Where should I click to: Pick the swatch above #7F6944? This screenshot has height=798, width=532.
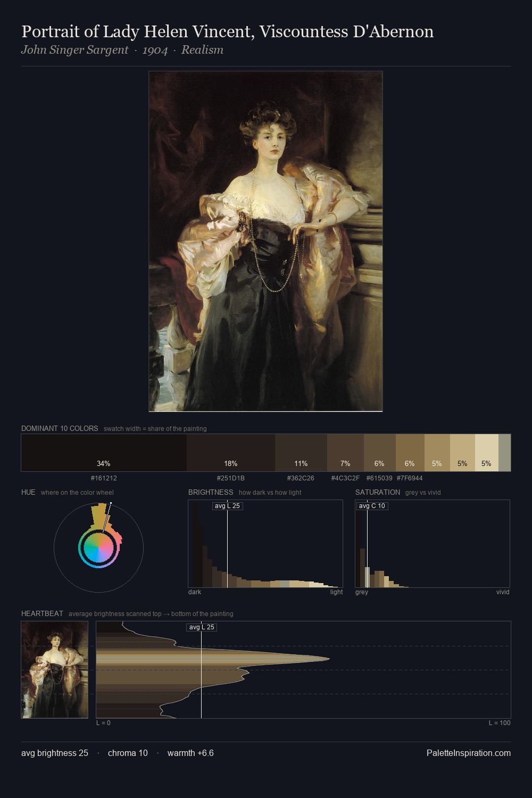tap(410, 453)
